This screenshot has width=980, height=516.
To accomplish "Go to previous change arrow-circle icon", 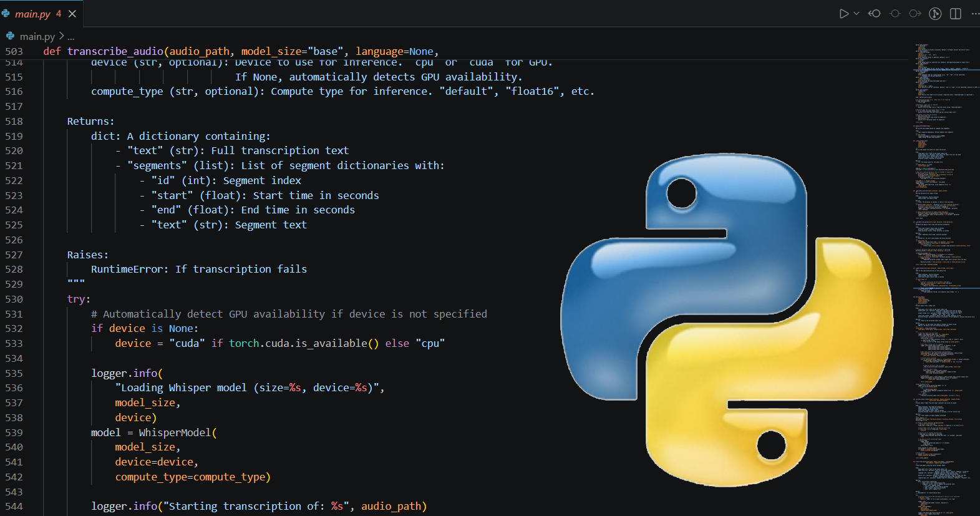I will tap(875, 14).
